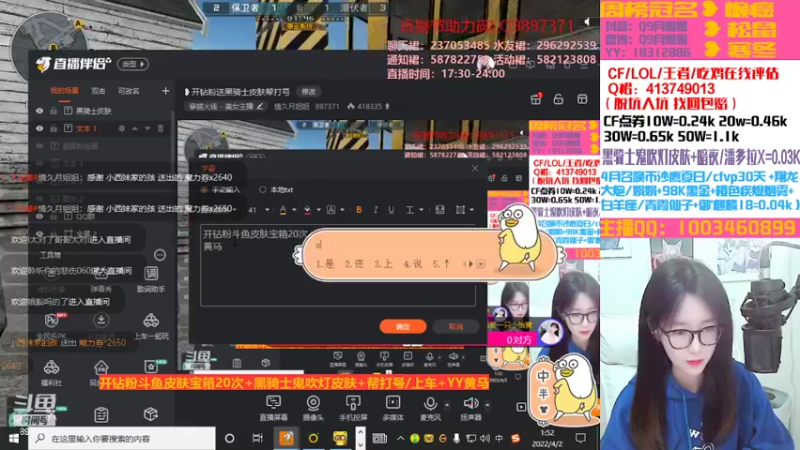Toggle the lock on 文本 1 layer

coord(53,129)
